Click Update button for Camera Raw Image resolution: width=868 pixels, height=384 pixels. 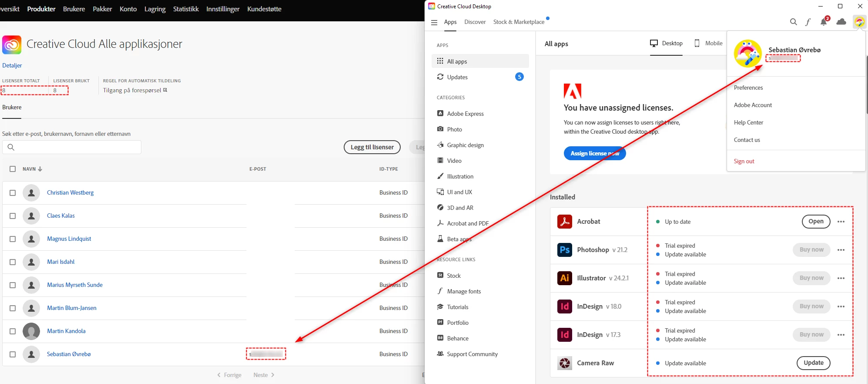pos(813,363)
